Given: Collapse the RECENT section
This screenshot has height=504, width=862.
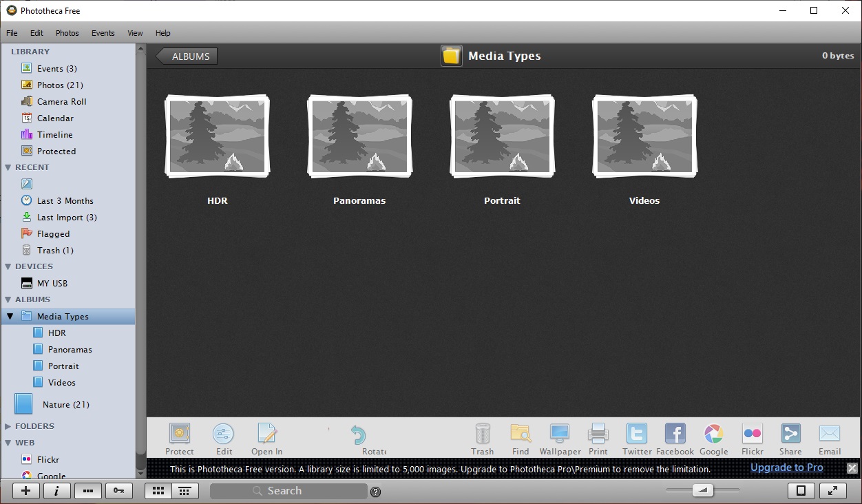Looking at the screenshot, I should coord(8,167).
